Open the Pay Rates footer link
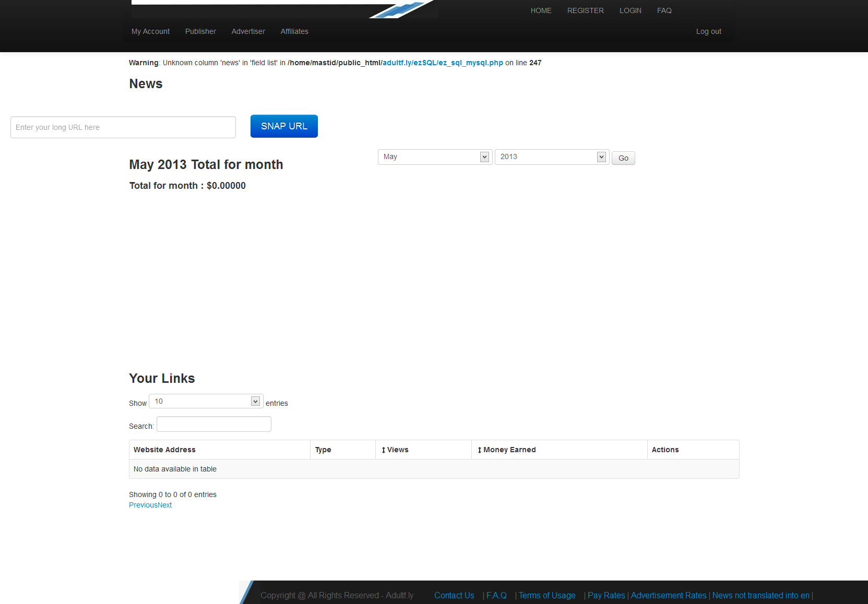Viewport: 868px width, 604px height. tap(606, 595)
